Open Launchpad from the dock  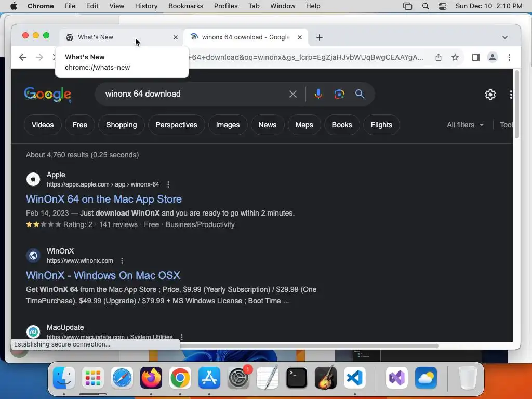92,378
